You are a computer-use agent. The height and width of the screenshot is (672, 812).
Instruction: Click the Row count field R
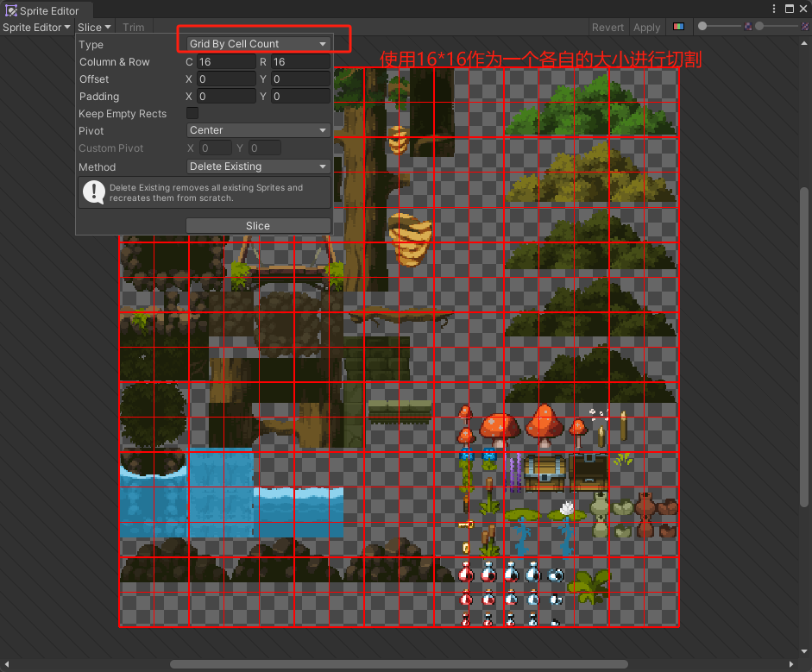(x=301, y=61)
